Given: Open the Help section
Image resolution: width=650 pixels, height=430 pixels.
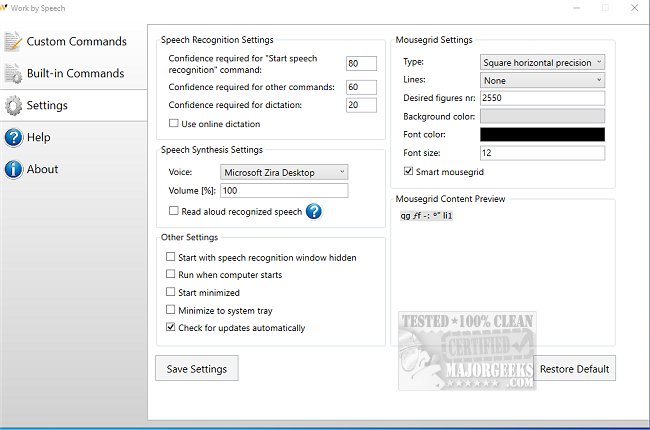Looking at the screenshot, I should (x=74, y=137).
